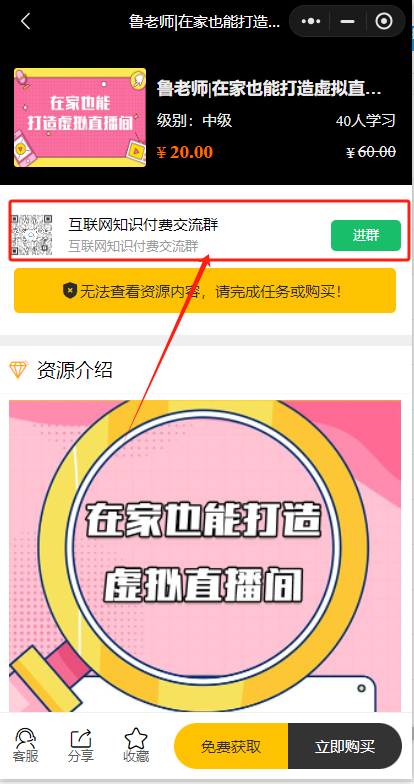Click the shield icon in yellow warning banner
This screenshot has width=414, height=784.
(70, 291)
